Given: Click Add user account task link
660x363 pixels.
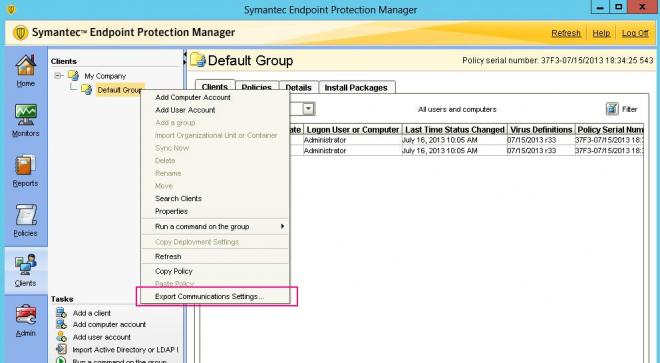Looking at the screenshot, I should [x=101, y=337].
